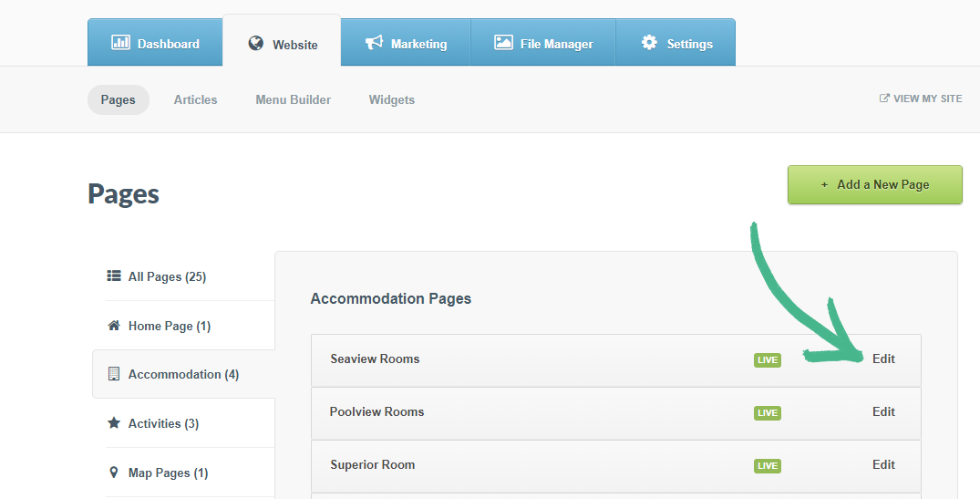Click the Activities star icon
The width and height of the screenshot is (980, 499).
[114, 423]
